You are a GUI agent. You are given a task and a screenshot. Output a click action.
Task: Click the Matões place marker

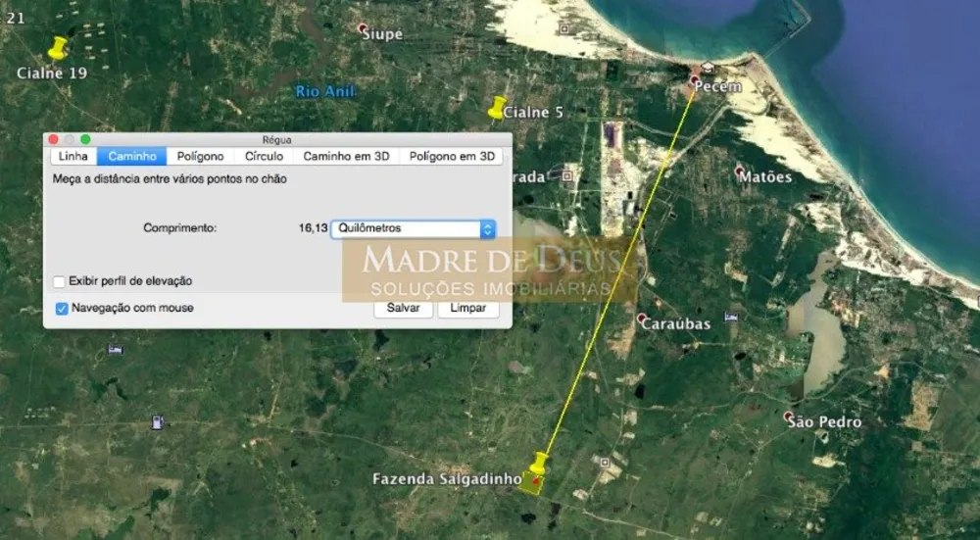point(739,171)
